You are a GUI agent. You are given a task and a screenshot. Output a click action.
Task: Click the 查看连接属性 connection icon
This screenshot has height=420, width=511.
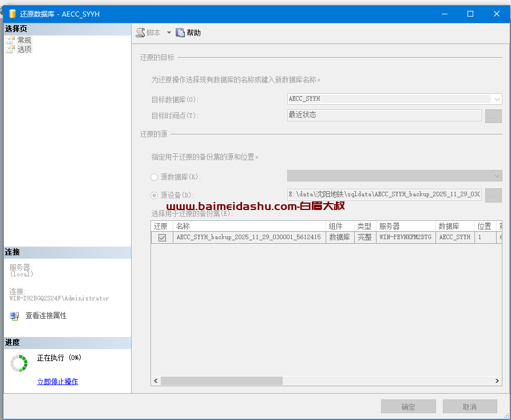14,316
